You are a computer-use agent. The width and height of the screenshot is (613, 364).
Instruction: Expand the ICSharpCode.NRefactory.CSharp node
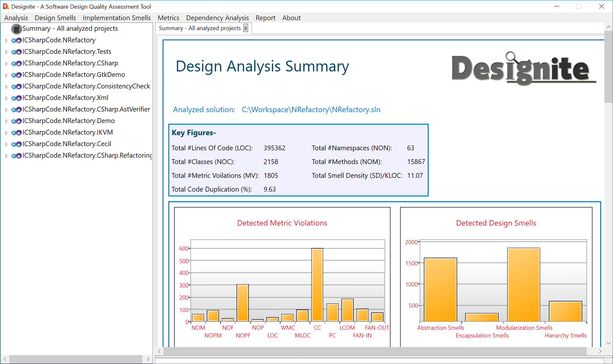pos(6,64)
